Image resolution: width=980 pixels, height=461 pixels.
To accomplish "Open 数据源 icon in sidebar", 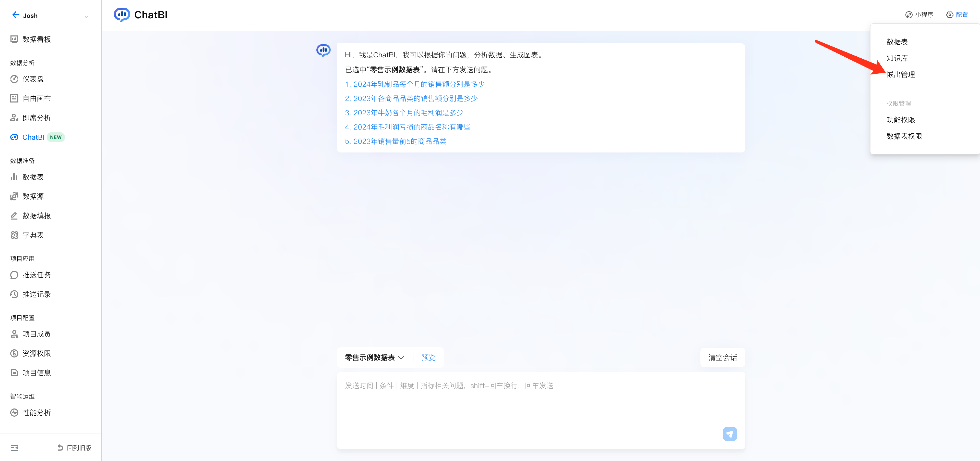I will 14,197.
